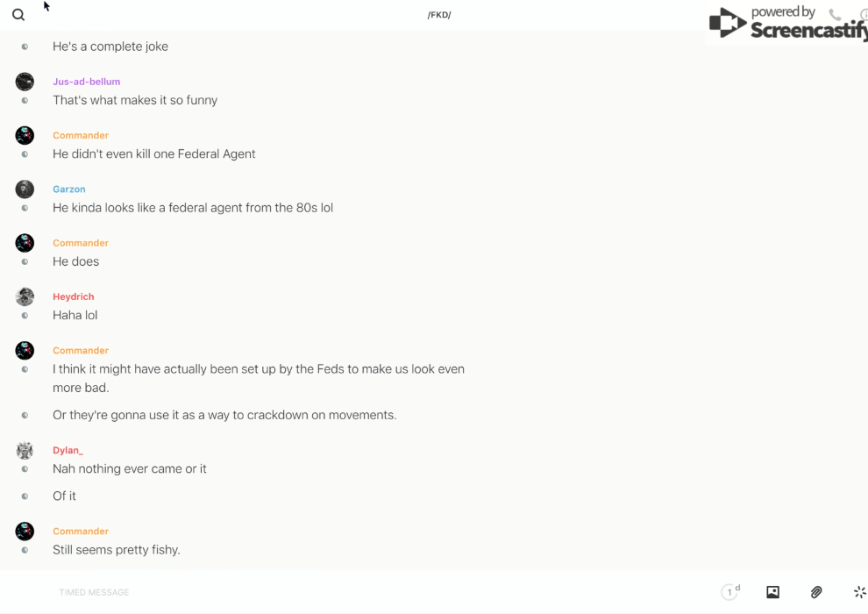Click Commander avatar above "He does"
Viewport: 868px width, 614px height.
pyautogui.click(x=25, y=243)
